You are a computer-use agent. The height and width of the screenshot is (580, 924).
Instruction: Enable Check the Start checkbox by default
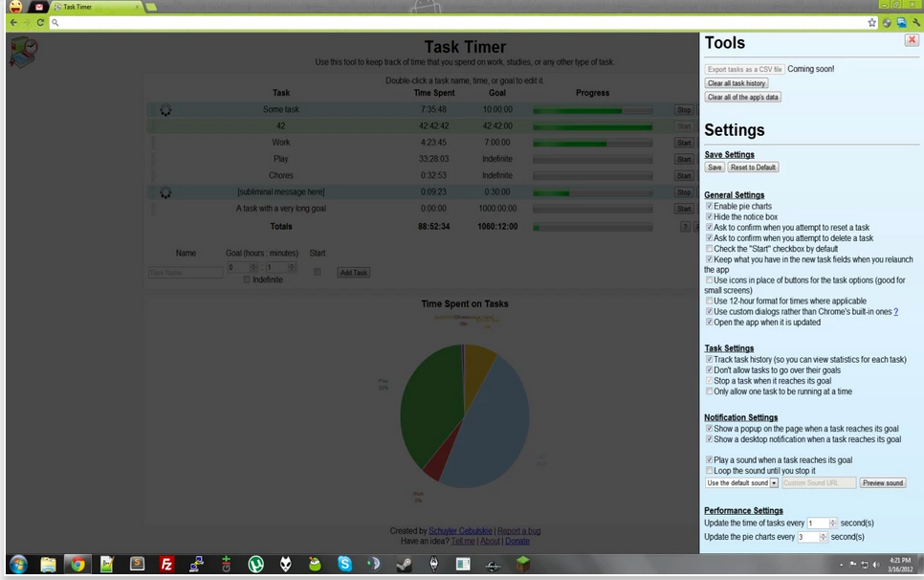pyautogui.click(x=710, y=248)
